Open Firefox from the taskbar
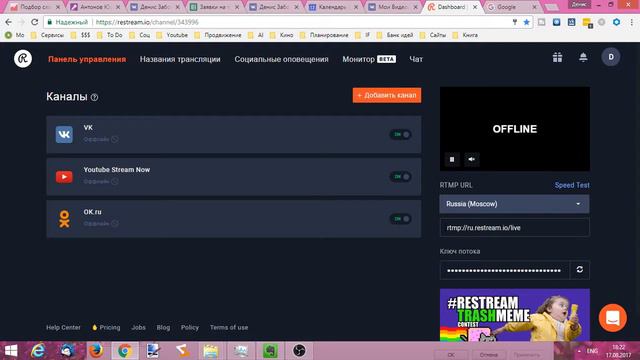Screen dimensions: 640x360 point(96,351)
